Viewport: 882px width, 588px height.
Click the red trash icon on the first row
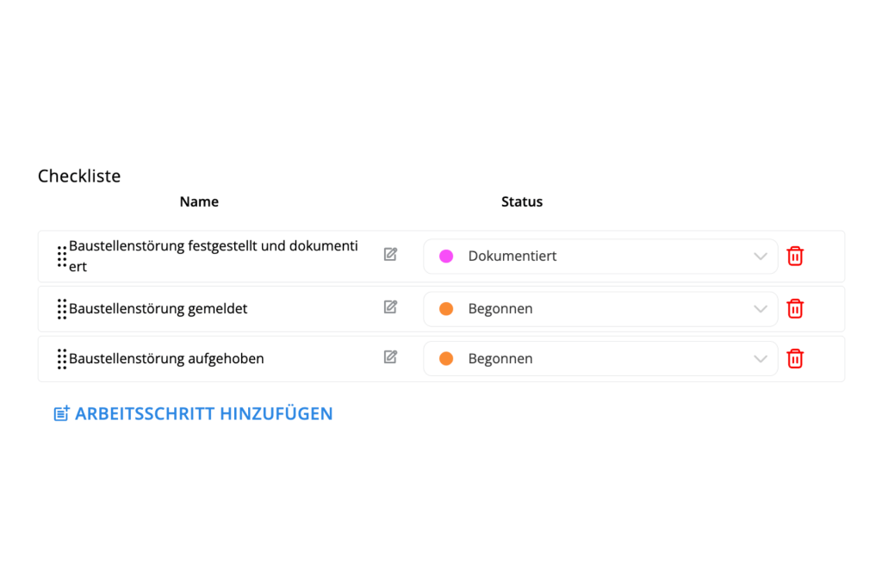point(795,256)
